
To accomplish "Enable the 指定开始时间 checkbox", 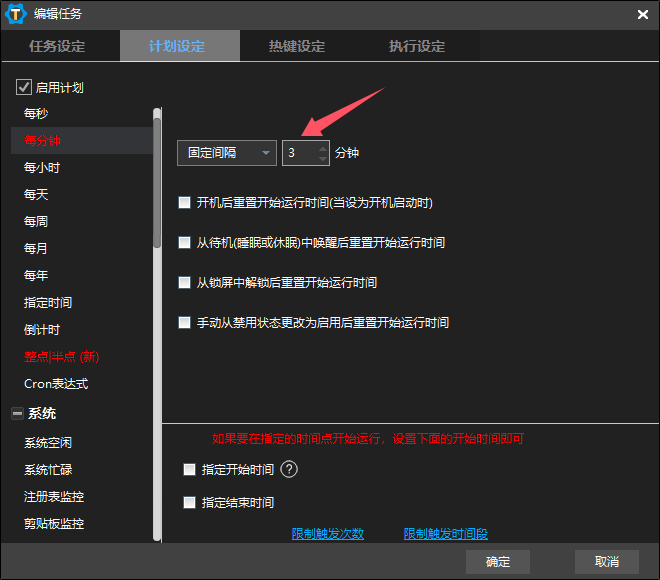I will pyautogui.click(x=190, y=469).
